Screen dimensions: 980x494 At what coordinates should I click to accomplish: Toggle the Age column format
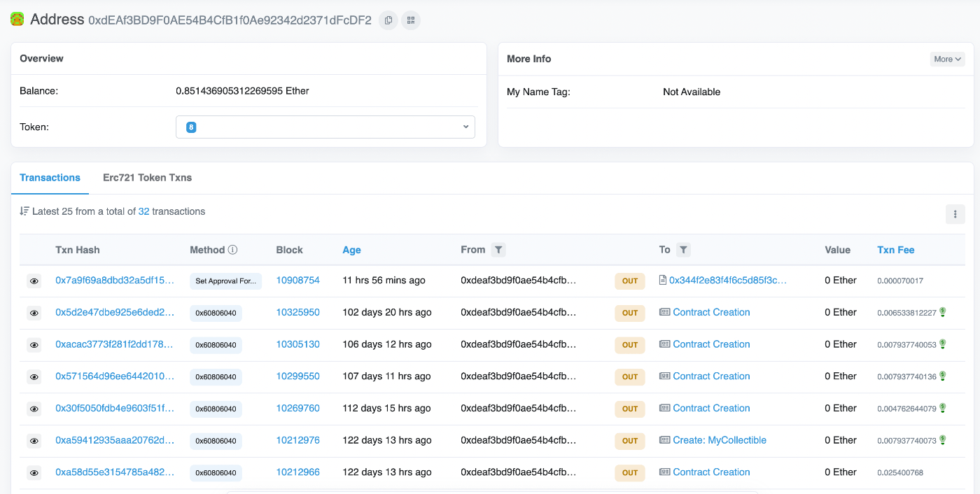point(351,250)
